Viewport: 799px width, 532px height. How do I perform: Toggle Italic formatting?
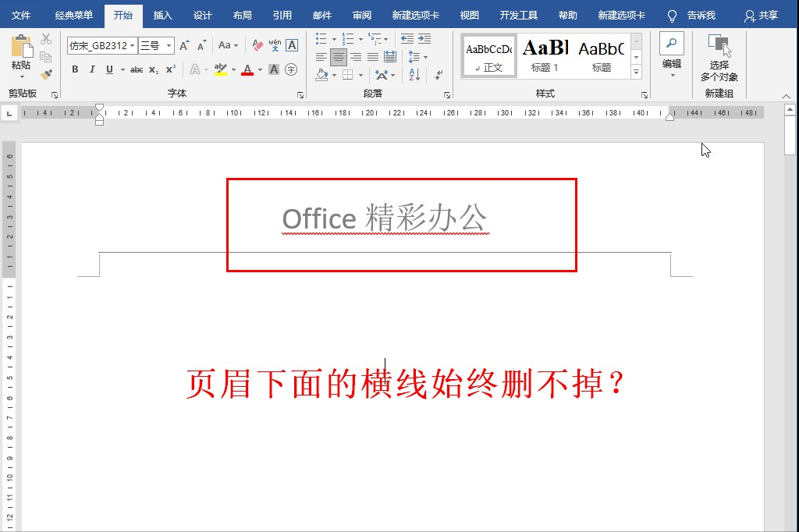point(92,69)
